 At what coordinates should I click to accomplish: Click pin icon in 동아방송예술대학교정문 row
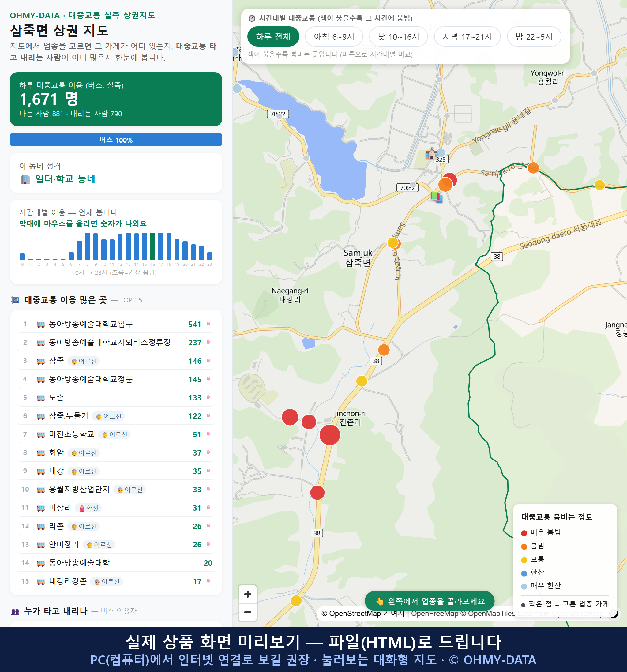(x=208, y=380)
